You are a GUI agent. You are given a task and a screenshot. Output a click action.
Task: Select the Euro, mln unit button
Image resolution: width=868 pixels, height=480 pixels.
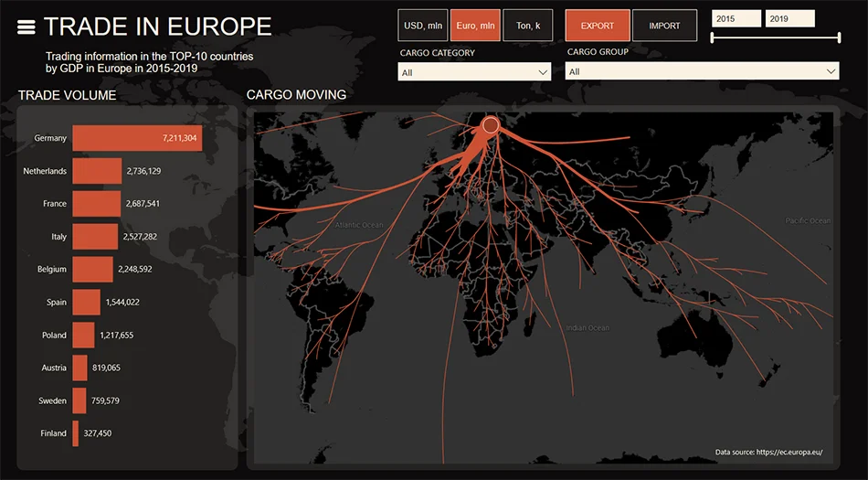coord(475,26)
